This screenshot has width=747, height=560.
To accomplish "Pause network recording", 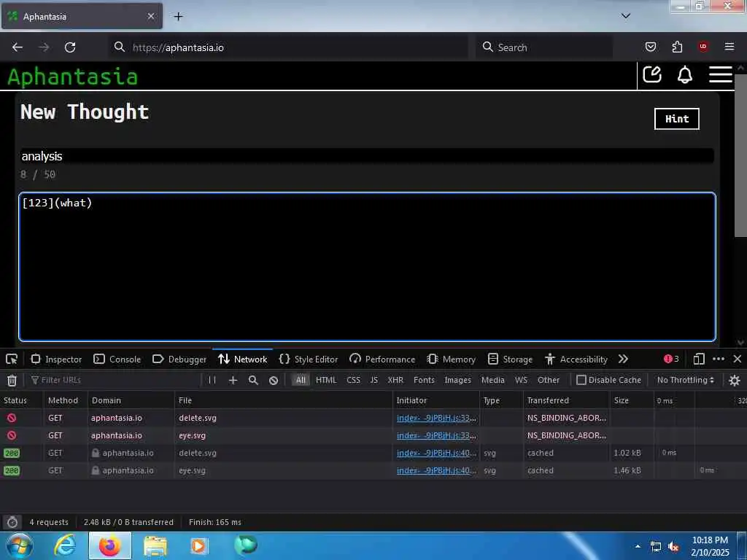I will coord(212,380).
